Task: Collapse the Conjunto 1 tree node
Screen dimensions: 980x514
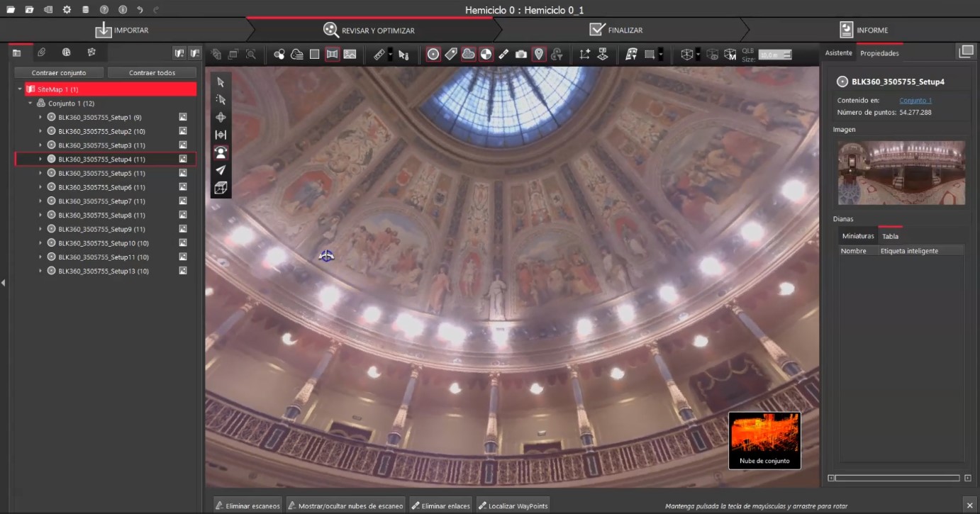Action: tap(30, 104)
